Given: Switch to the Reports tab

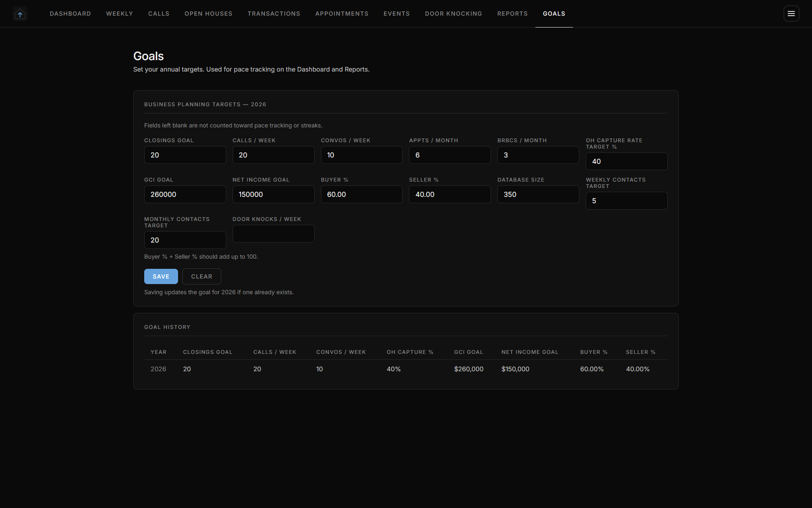Looking at the screenshot, I should (512, 14).
